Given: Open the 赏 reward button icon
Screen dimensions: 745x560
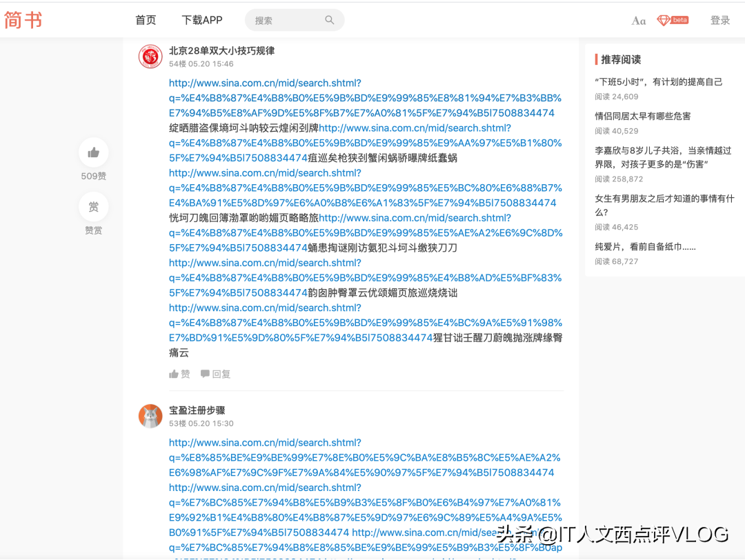Looking at the screenshot, I should click(93, 207).
